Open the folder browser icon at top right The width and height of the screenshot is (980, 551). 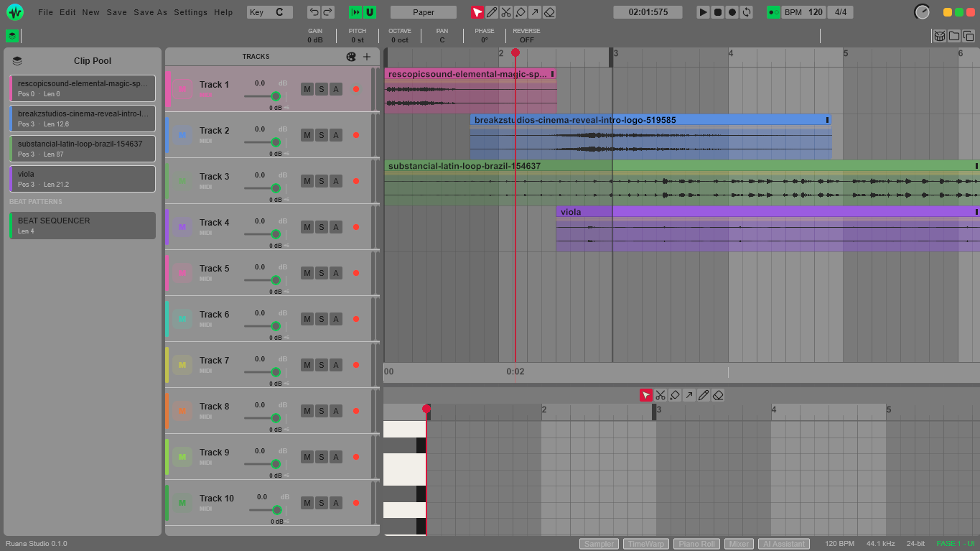(x=953, y=36)
